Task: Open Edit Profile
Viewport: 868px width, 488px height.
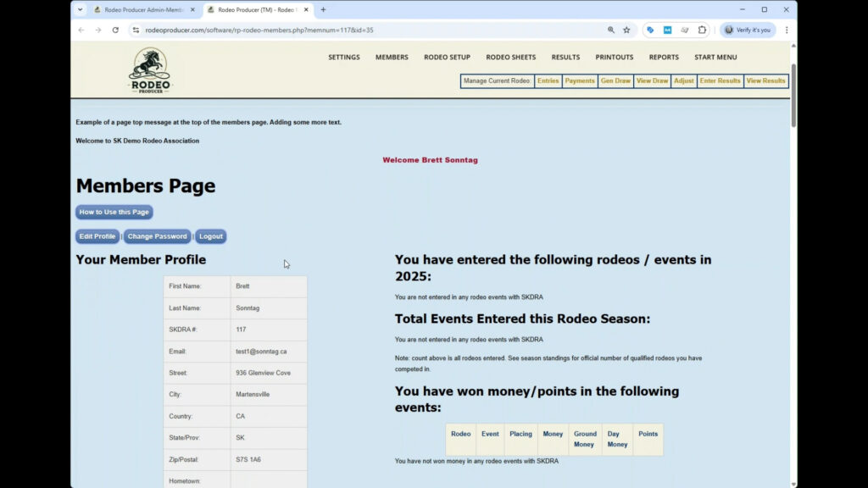Action: (97, 236)
